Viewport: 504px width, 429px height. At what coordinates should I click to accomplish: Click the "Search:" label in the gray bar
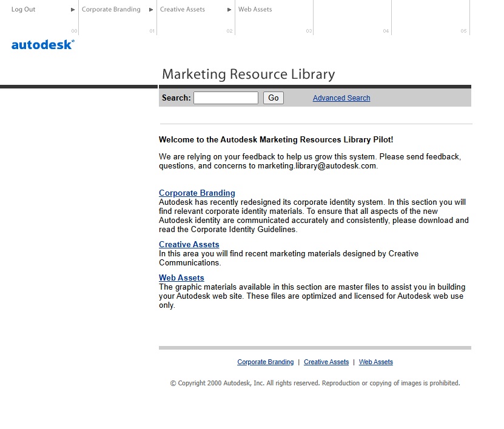pyautogui.click(x=176, y=98)
